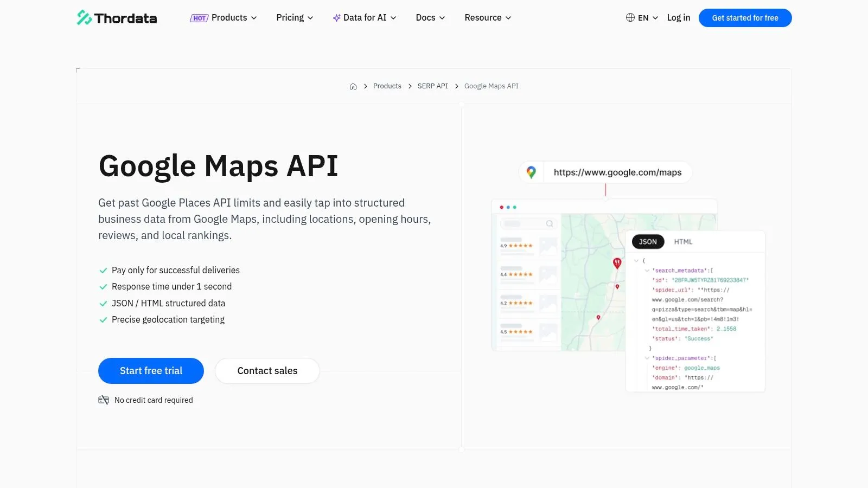Expand the Products dropdown menu
Screen dimensions: 868x488
point(234,18)
